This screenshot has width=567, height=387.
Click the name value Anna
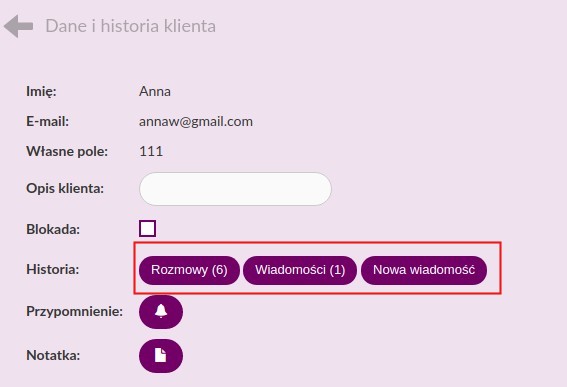pyautogui.click(x=155, y=92)
